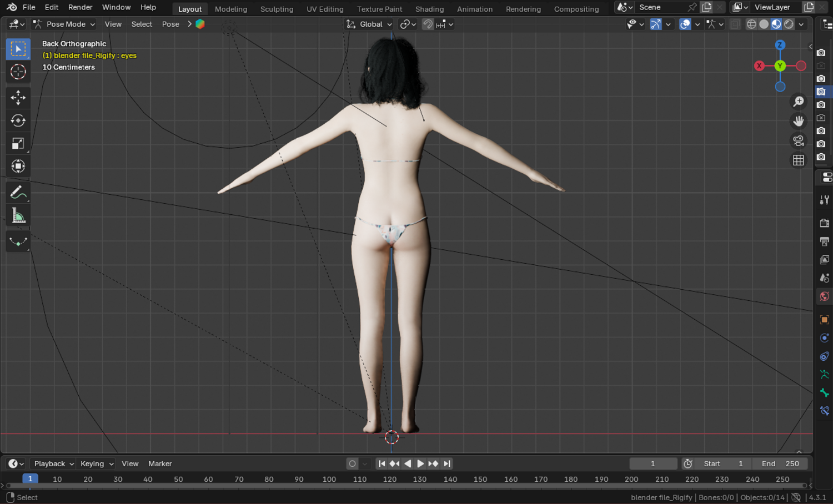Select the Annotate pencil tool
833x504 pixels.
point(18,193)
